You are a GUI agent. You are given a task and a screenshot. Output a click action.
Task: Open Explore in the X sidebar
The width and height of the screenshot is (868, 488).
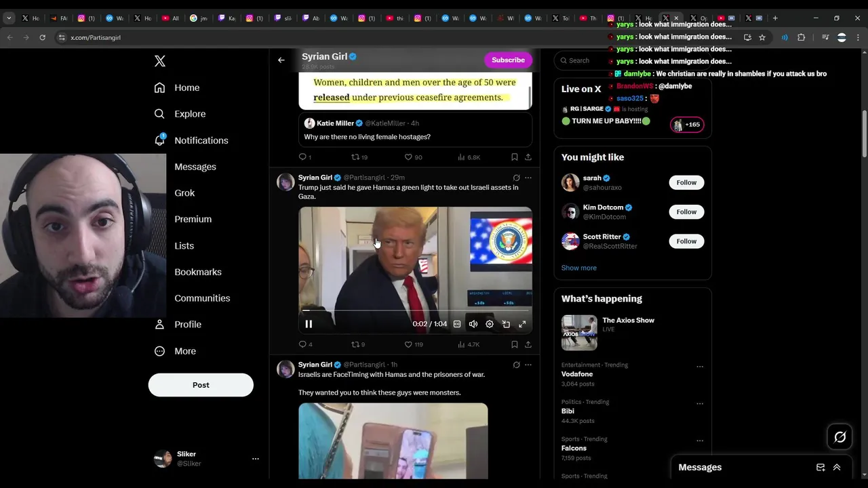[x=180, y=114]
